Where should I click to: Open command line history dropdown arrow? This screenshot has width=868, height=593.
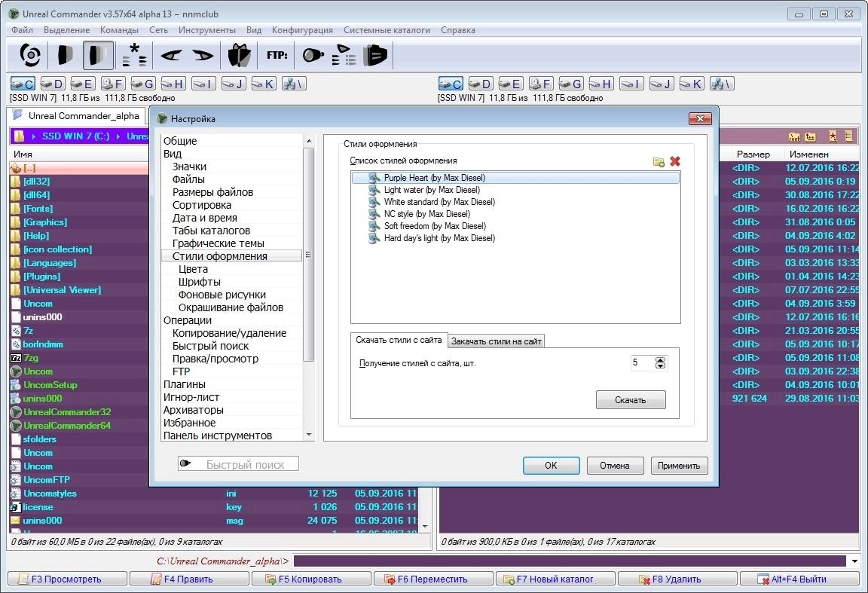coord(854,561)
